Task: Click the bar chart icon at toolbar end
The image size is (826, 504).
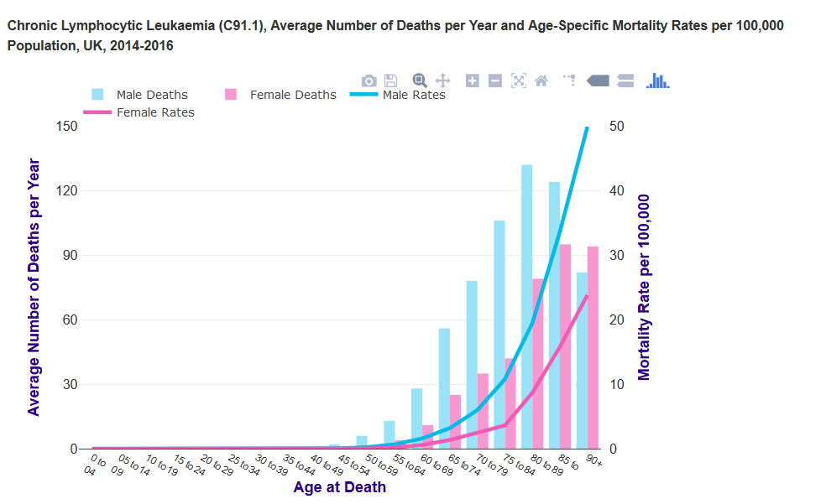Action: point(657,81)
